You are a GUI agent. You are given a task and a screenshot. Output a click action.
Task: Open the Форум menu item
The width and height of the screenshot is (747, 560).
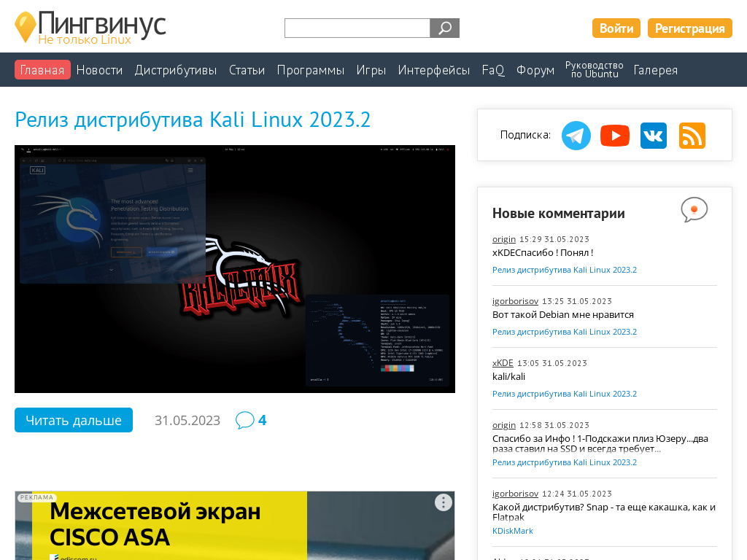[535, 70]
